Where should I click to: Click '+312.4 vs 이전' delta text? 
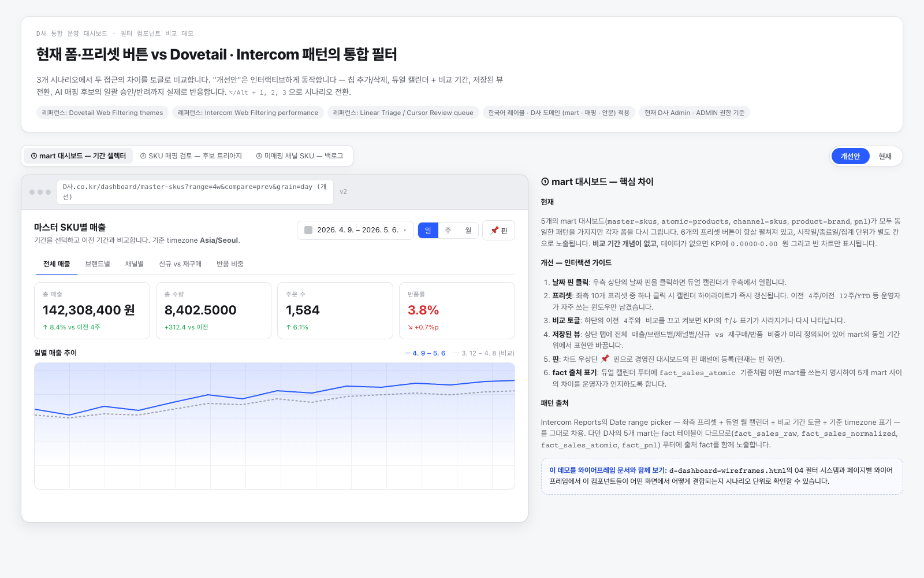tap(186, 327)
